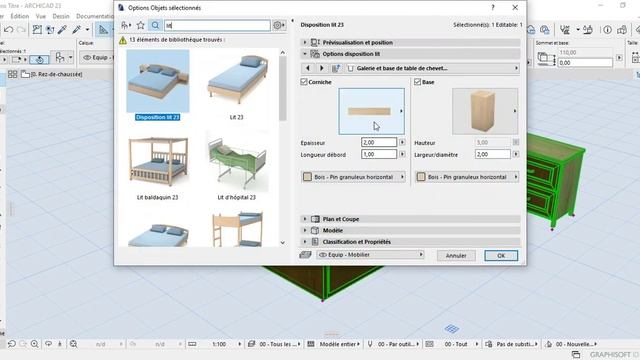
Task: Collapse the library browser panel arrow
Action: pos(292,20)
